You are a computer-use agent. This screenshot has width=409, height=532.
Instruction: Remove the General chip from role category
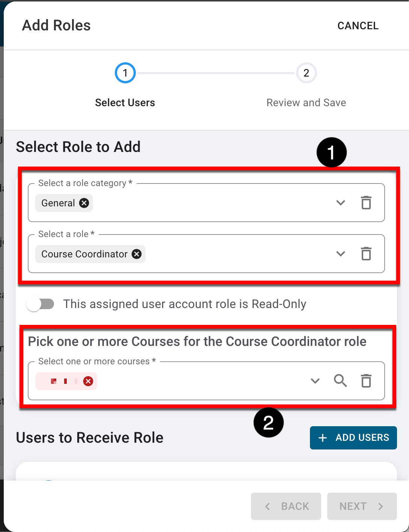pos(84,203)
